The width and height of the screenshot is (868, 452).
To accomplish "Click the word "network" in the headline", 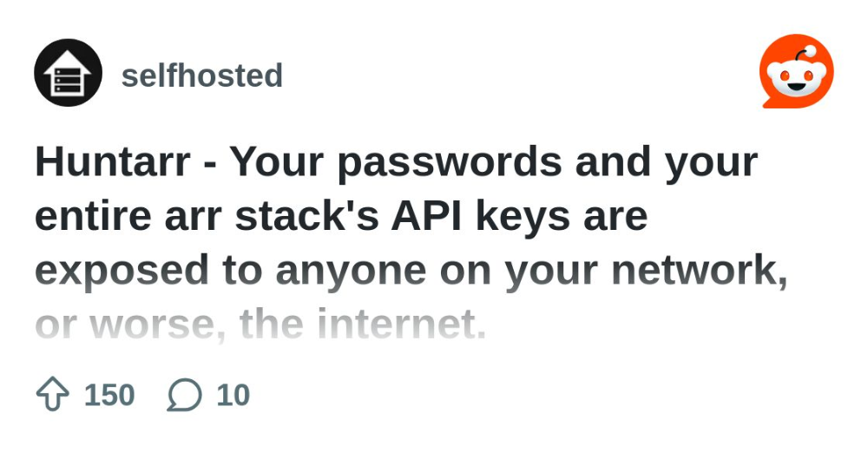I will (x=693, y=271).
